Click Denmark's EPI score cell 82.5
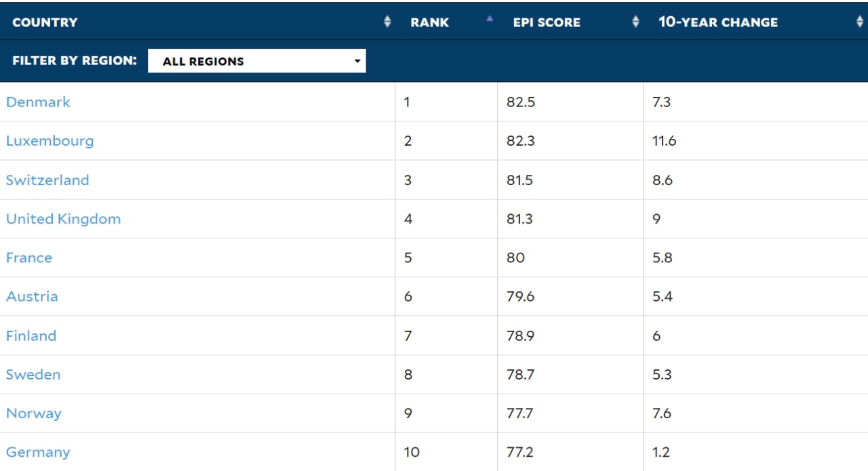868x471 pixels. [x=570, y=102]
